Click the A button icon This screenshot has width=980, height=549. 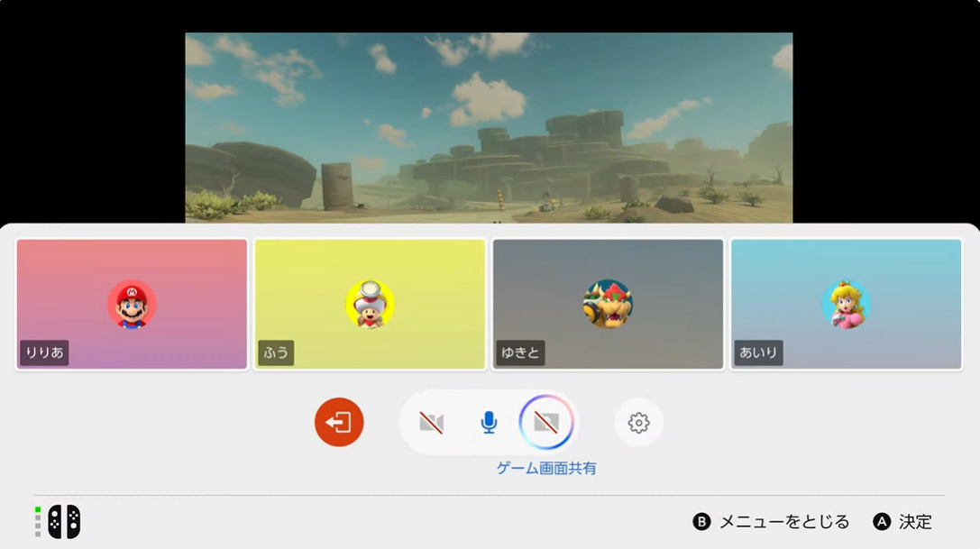(x=882, y=522)
